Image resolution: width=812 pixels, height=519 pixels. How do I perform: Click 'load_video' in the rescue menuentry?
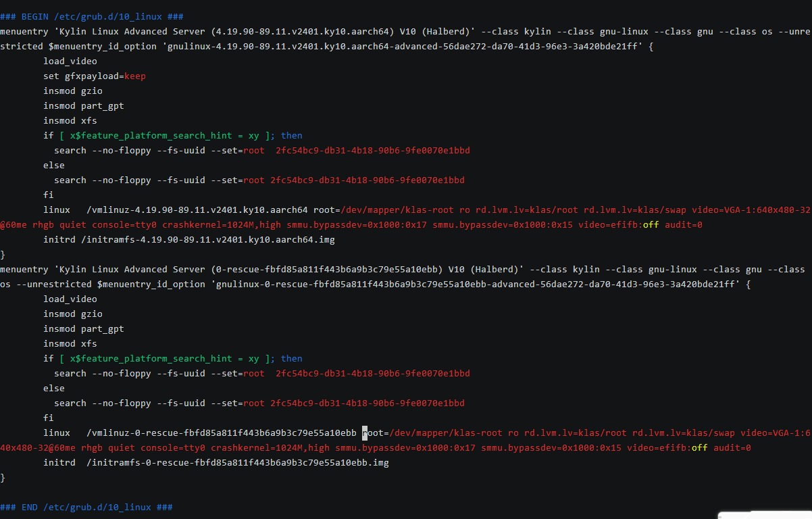[x=70, y=299]
